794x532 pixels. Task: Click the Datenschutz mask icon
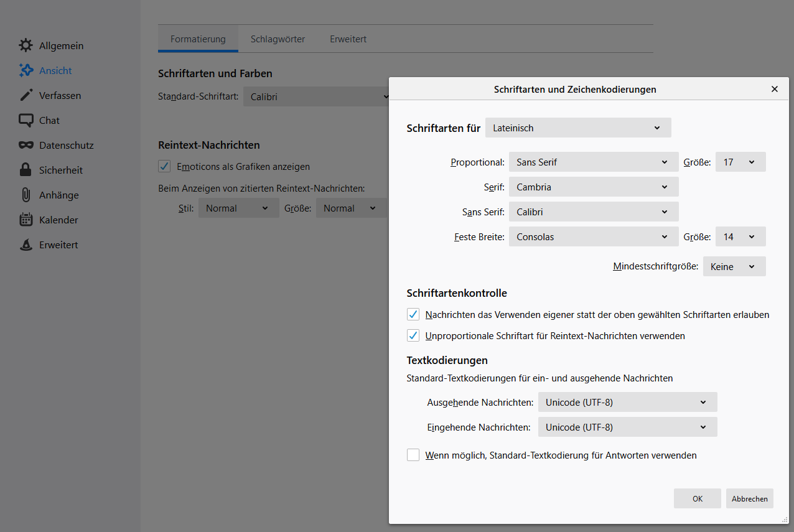26,145
